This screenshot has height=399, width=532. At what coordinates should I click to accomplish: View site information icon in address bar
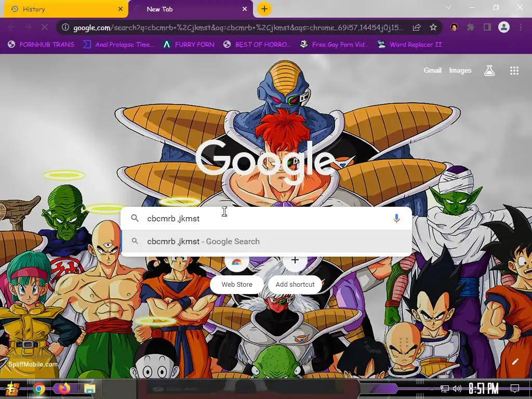click(65, 28)
